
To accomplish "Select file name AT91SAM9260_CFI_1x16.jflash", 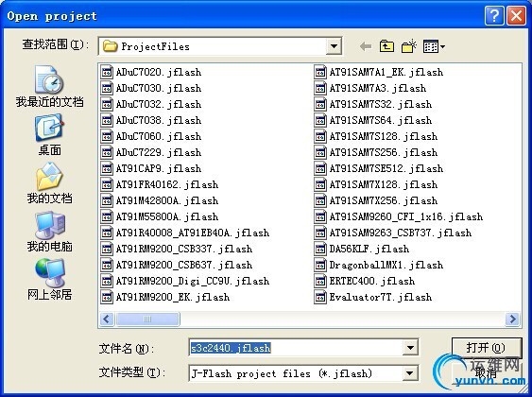I will [406, 216].
